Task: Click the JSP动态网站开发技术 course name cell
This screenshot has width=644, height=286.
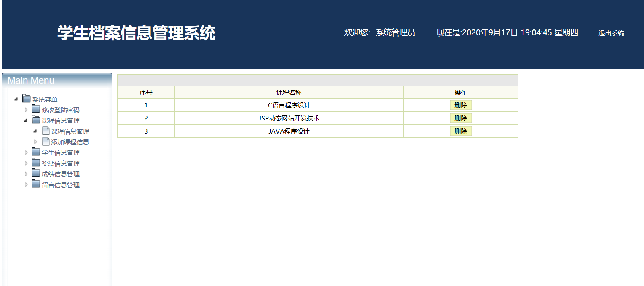Action: 289,118
